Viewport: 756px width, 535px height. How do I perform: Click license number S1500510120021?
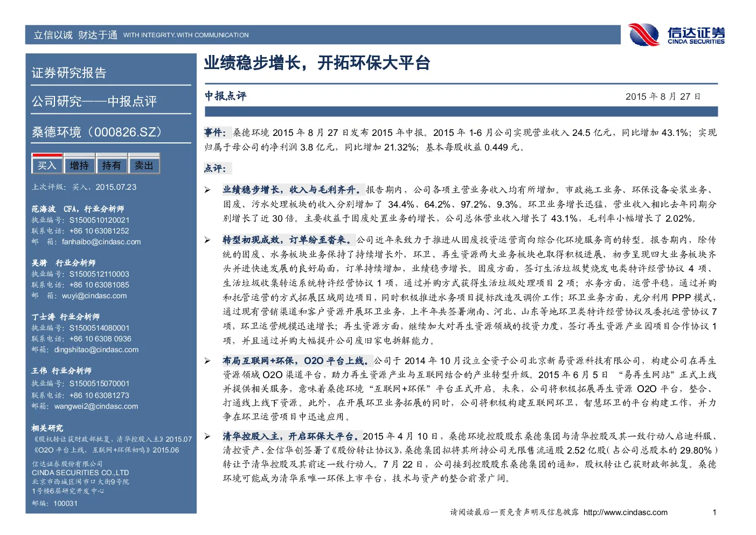point(100,220)
